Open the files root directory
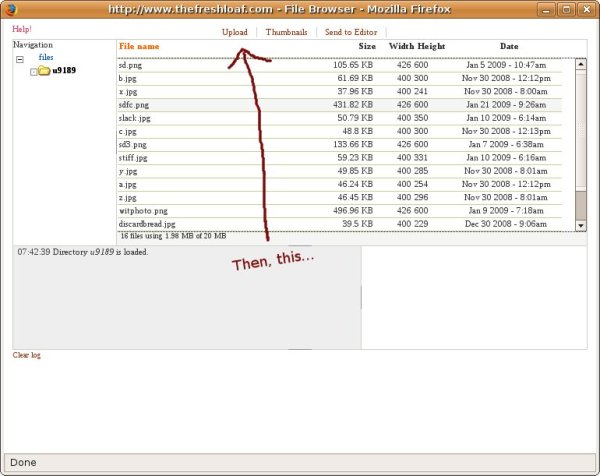 tap(46, 58)
